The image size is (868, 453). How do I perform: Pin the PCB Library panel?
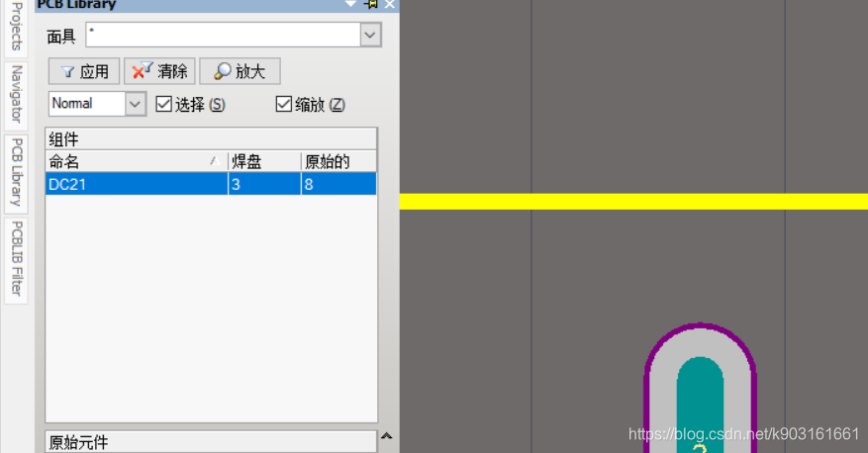click(x=371, y=4)
